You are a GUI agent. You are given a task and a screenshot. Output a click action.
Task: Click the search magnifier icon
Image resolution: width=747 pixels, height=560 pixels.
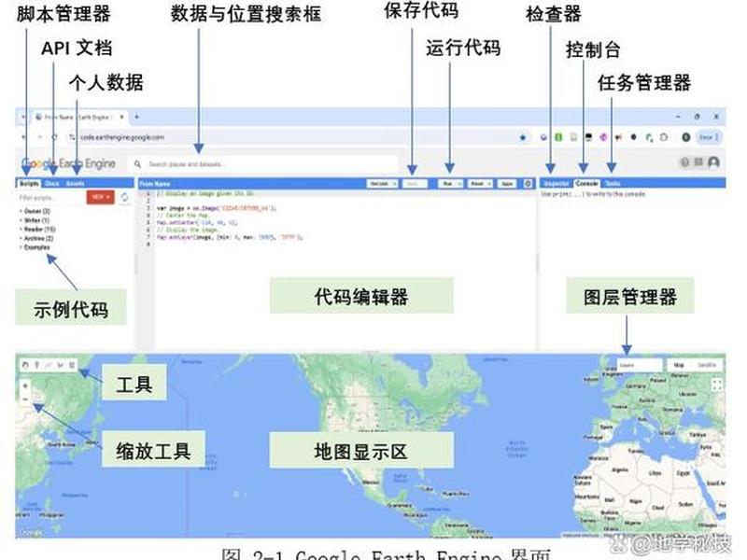137,164
